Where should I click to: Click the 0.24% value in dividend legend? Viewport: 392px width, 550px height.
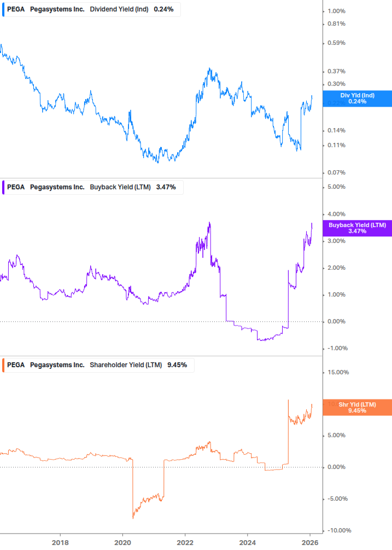[x=163, y=9]
